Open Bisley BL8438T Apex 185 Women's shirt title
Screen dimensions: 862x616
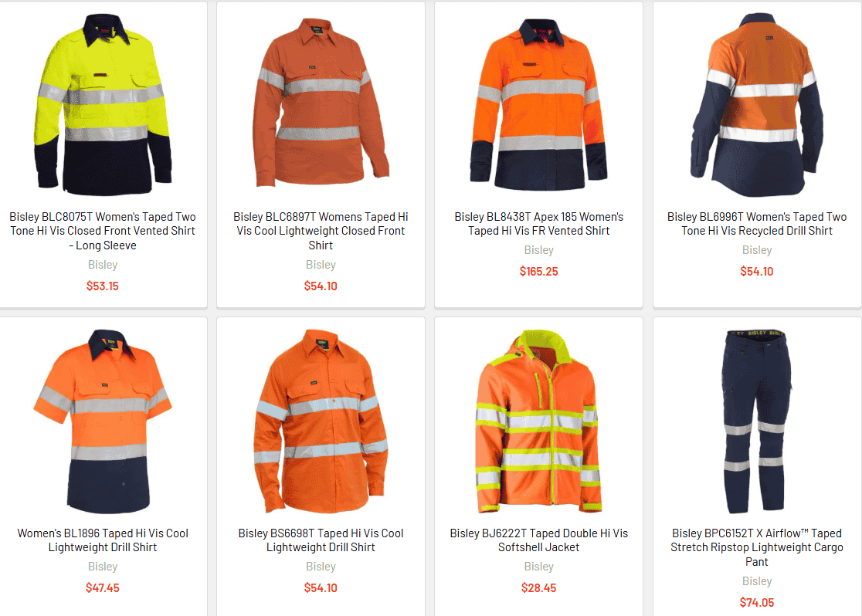(539, 224)
